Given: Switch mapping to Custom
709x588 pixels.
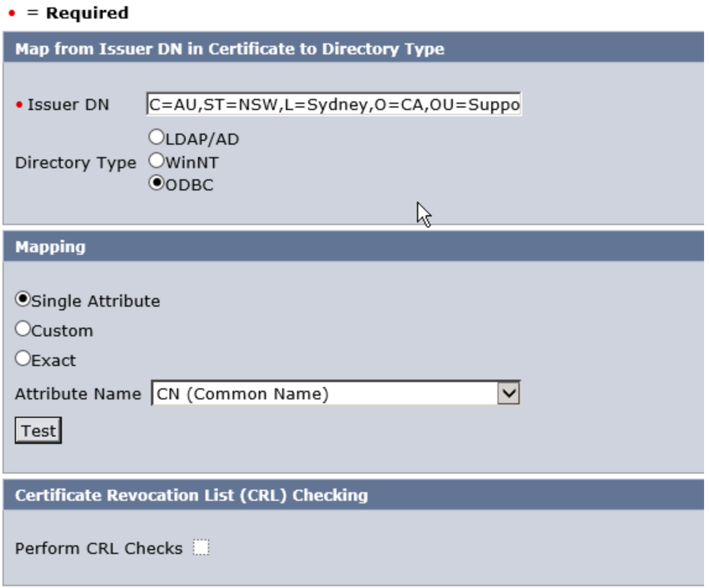Looking at the screenshot, I should (x=23, y=330).
